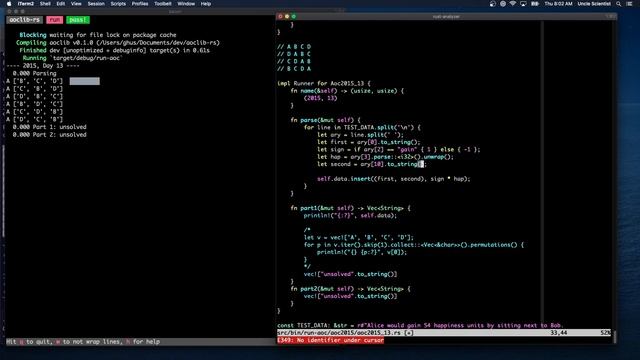Place cursor on 'let sign = if ary[2]' line
Viewport: 640px width, 360px height.
pyautogui.click(x=399, y=149)
